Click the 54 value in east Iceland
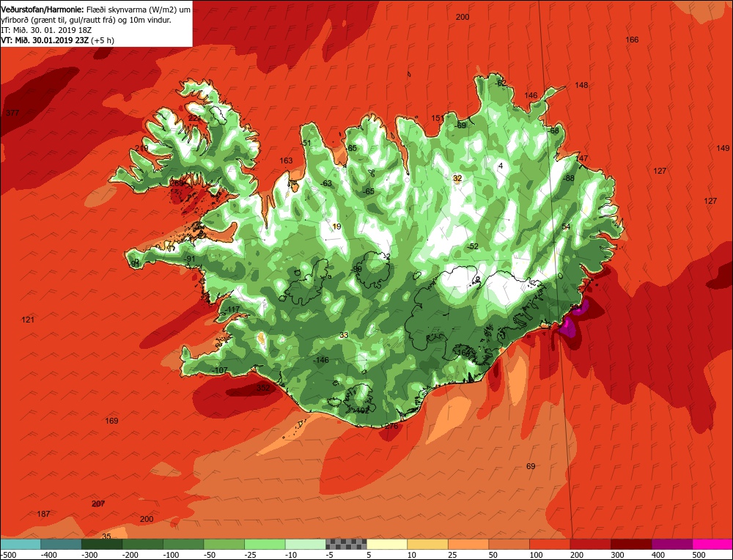The height and width of the screenshot is (560, 733). [566, 226]
